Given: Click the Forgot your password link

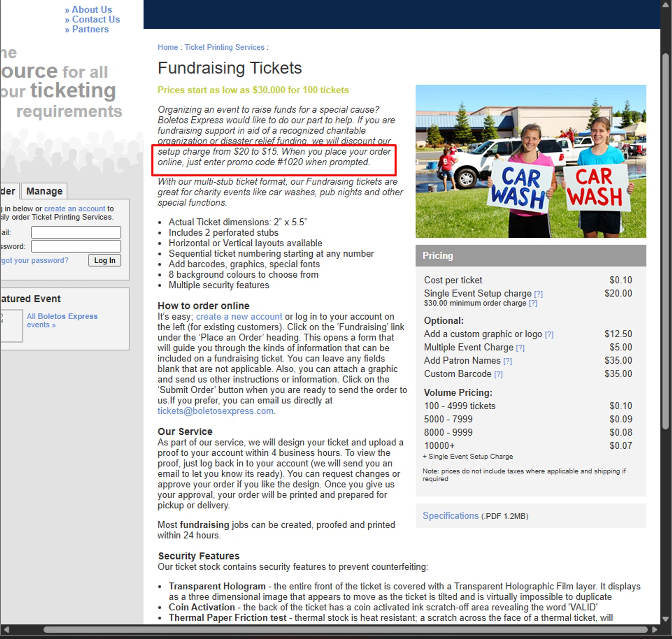Looking at the screenshot, I should point(34,260).
